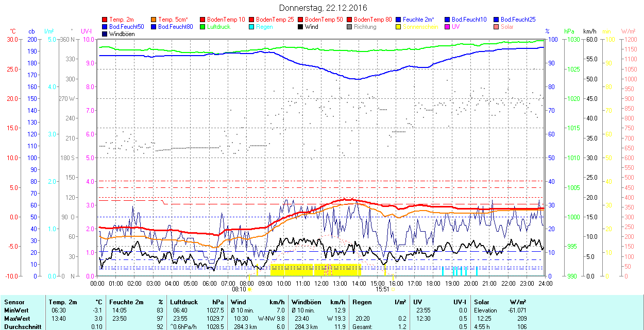Click the magenta UV legend square
The height and width of the screenshot is (330, 644).
click(448, 27)
